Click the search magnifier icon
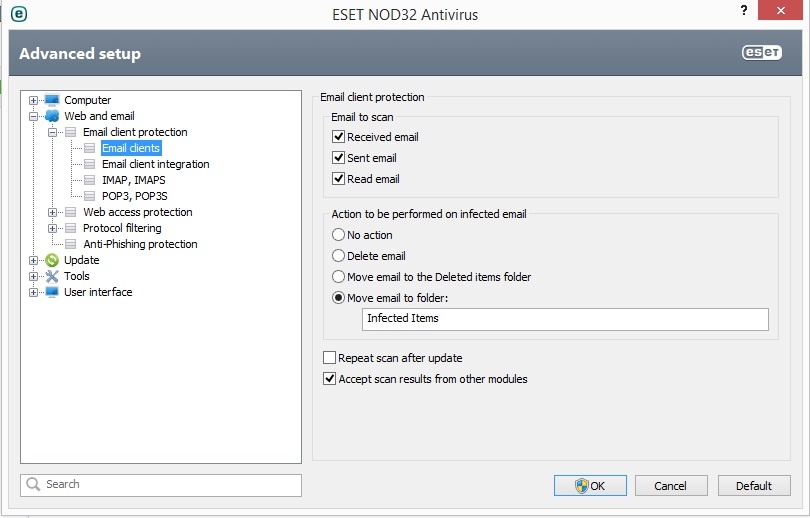Screen dimensions: 810x518 [32, 485]
